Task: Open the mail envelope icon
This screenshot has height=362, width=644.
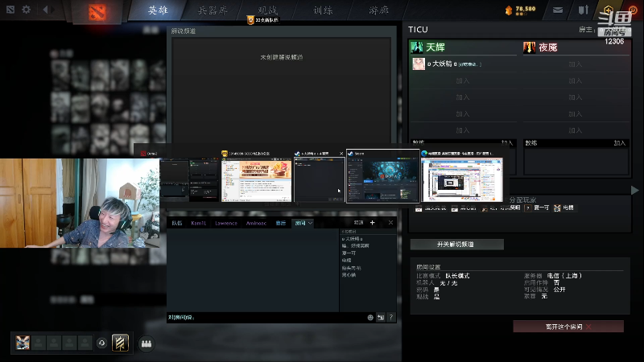Action: (x=558, y=10)
